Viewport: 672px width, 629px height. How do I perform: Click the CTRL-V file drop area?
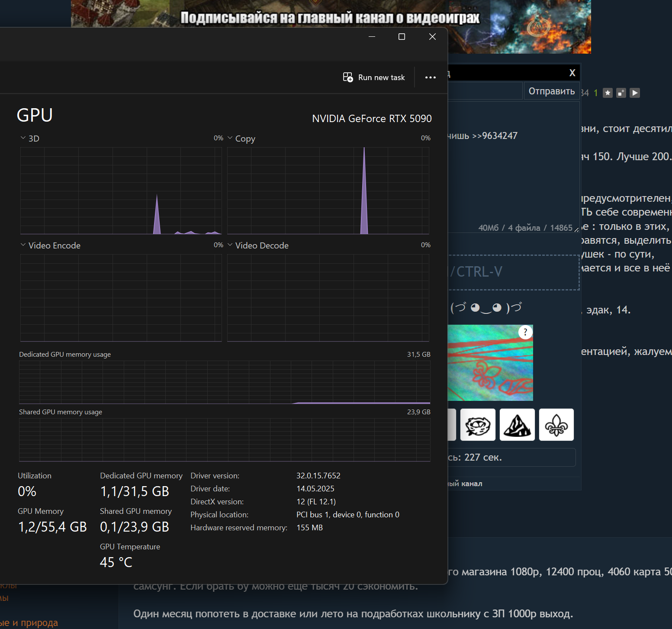coord(514,272)
